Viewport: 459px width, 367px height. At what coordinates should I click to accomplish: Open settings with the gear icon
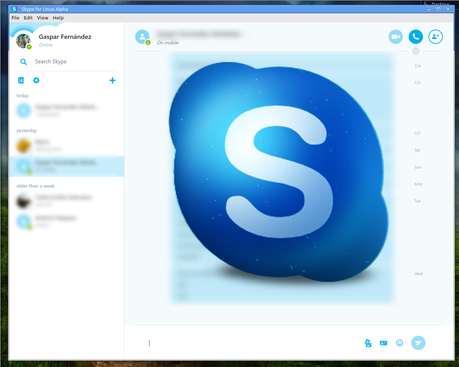click(36, 80)
